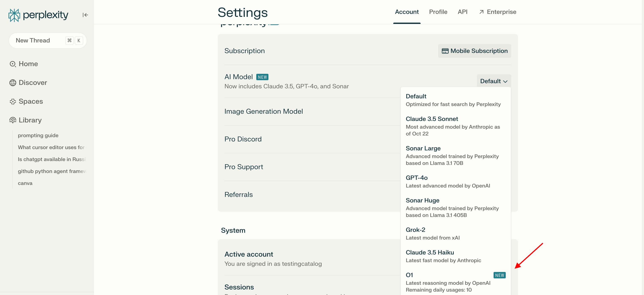Click the Settings page title
This screenshot has width=644, height=295.
tap(242, 13)
